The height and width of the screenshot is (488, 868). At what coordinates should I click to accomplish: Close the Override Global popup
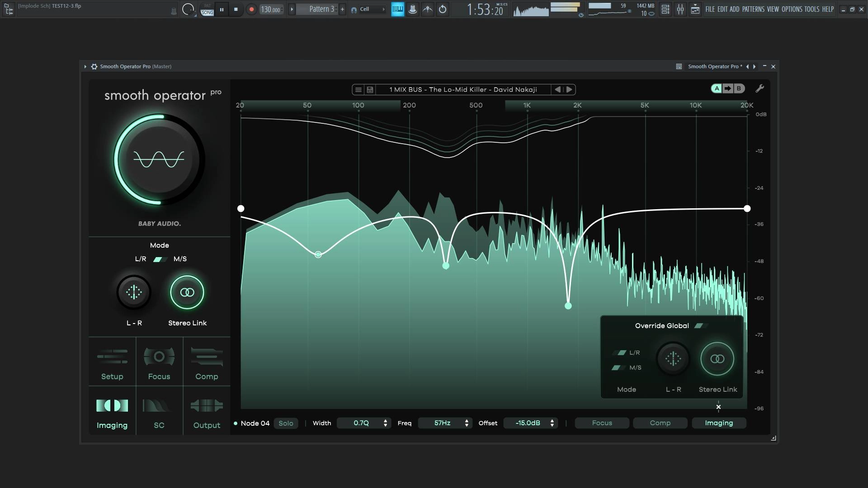[718, 407]
